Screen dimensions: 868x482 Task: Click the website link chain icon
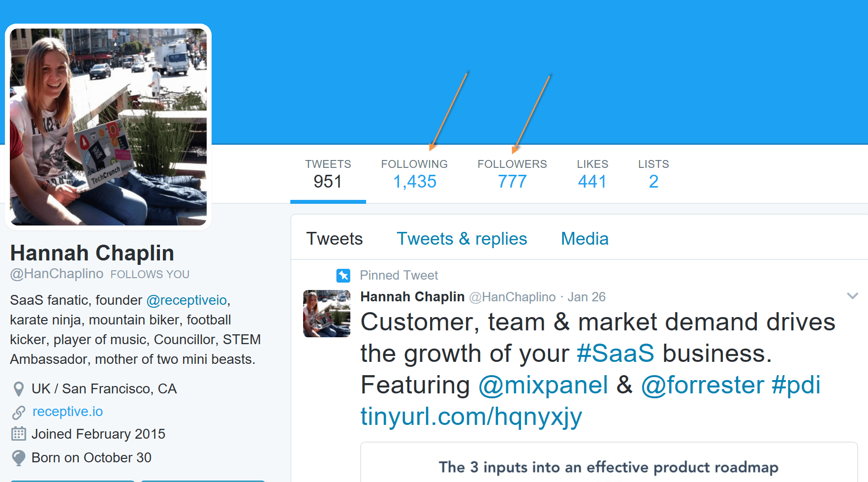(x=19, y=412)
